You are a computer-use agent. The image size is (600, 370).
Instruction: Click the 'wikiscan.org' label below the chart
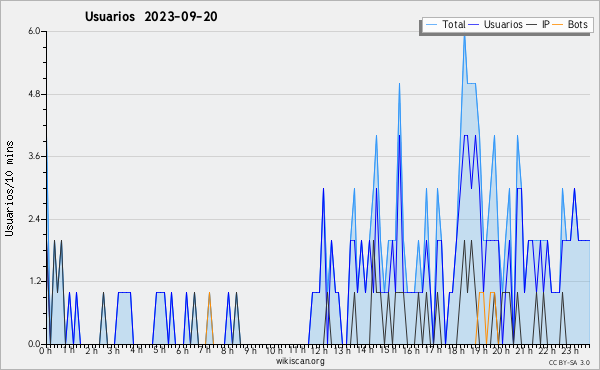(300, 361)
